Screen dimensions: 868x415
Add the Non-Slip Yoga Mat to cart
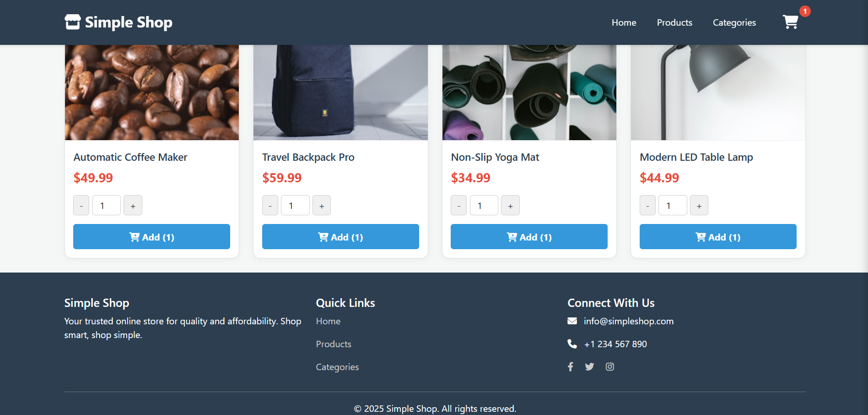(x=529, y=237)
